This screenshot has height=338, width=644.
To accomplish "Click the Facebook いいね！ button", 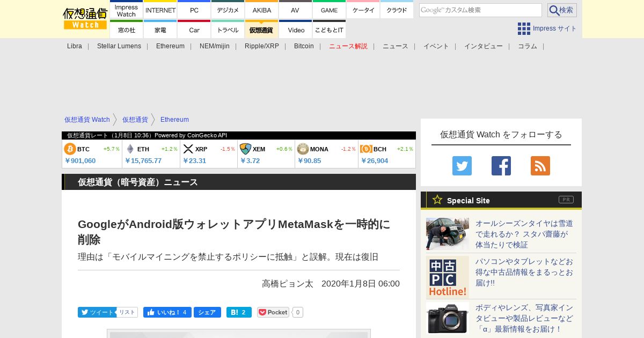I will (x=167, y=312).
